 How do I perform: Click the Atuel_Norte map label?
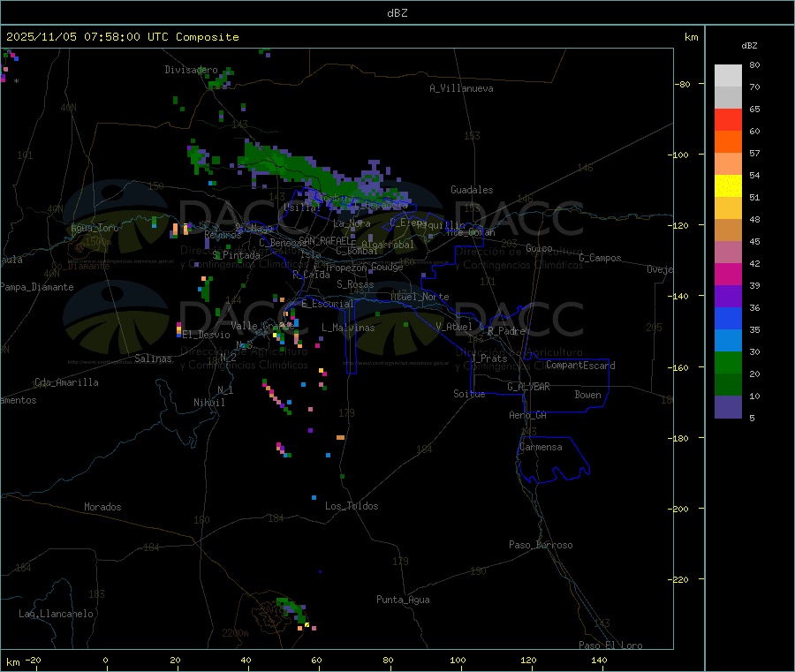(420, 297)
